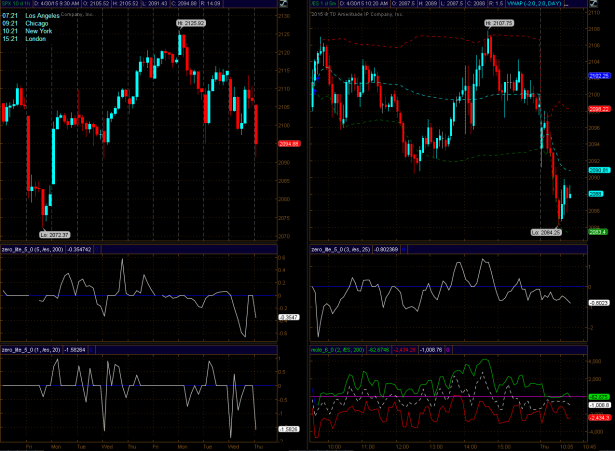This screenshot has height=451, width=615.
Task: Click the blue 2102.25 price axis tag
Action: (599, 76)
